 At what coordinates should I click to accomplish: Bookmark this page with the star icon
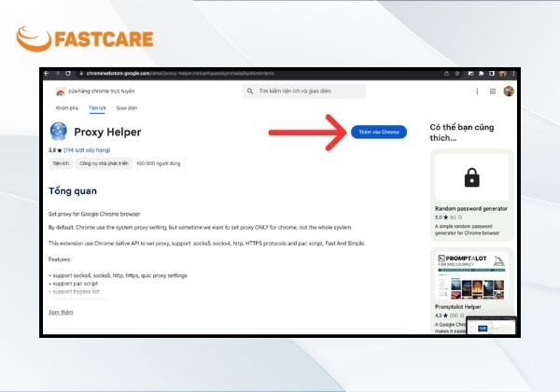(457, 73)
